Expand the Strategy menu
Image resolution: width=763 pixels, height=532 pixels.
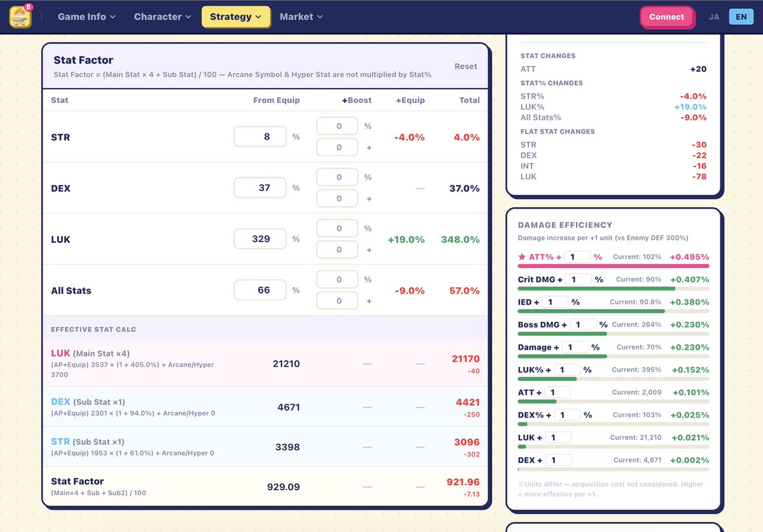click(236, 17)
